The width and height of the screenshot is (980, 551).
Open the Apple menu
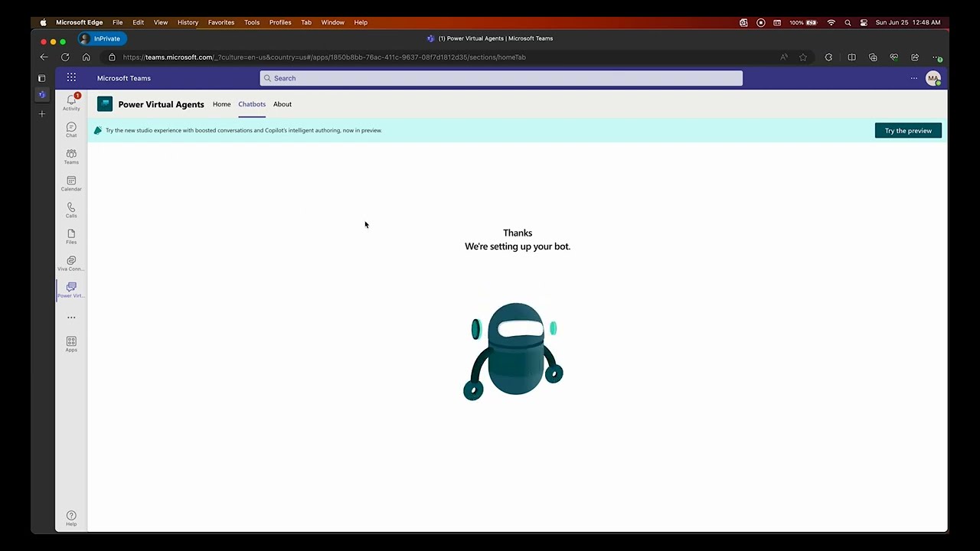coord(43,22)
